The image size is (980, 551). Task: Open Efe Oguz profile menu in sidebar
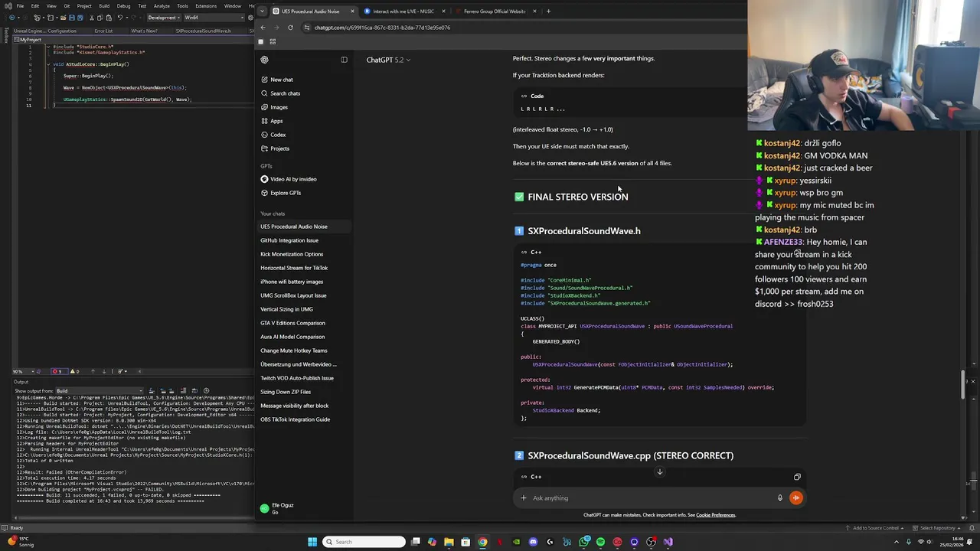[303, 508]
